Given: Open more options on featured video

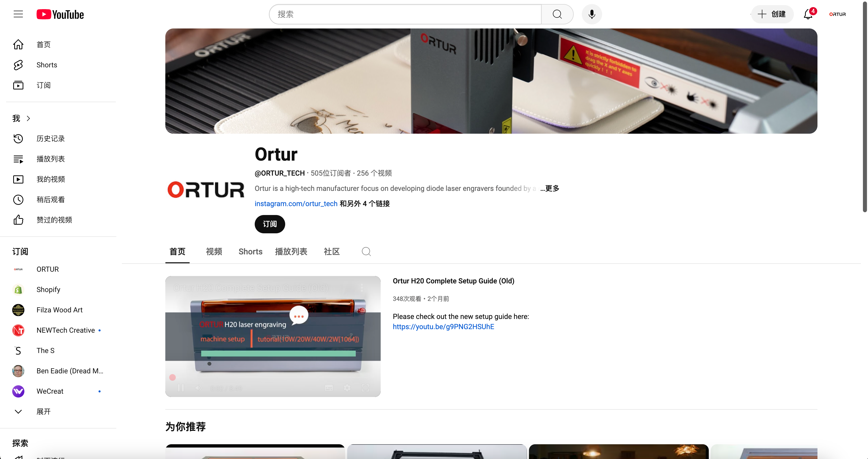Looking at the screenshot, I should pyautogui.click(x=362, y=287).
